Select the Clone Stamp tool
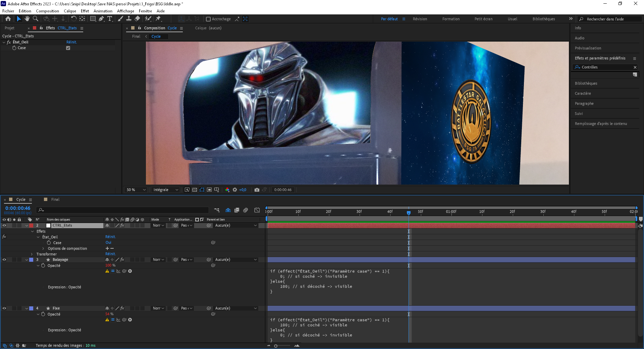644x349 pixels. [129, 19]
